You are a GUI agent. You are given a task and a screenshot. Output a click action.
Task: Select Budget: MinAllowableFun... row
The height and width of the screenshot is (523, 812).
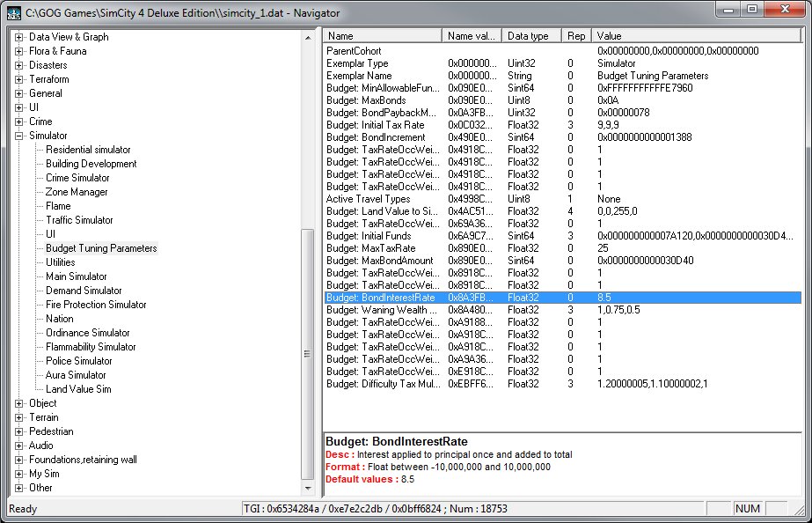pos(562,88)
